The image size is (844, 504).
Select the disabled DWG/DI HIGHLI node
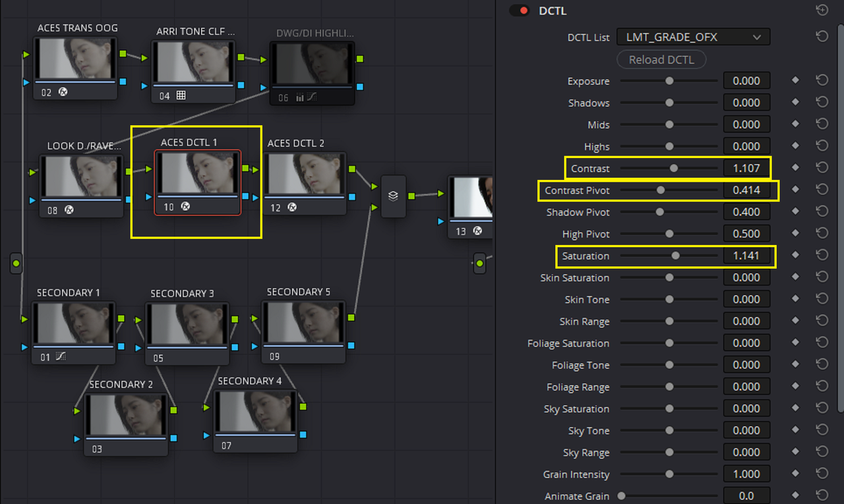pyautogui.click(x=312, y=72)
